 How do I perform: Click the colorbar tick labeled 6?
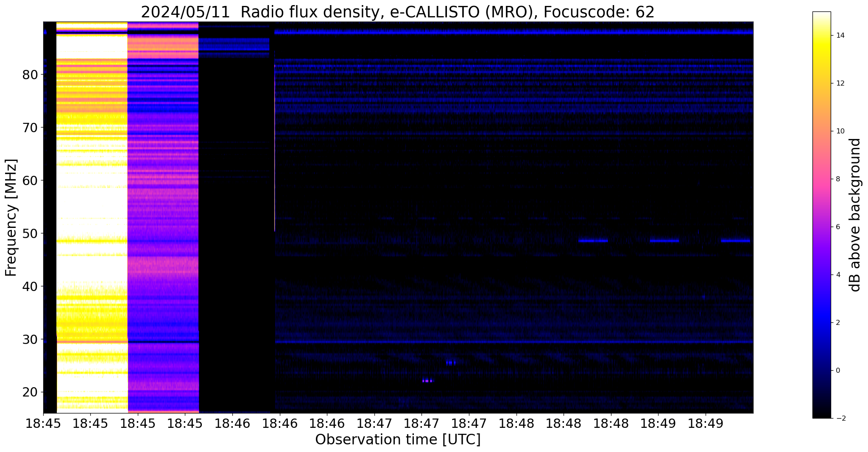[x=837, y=227]
